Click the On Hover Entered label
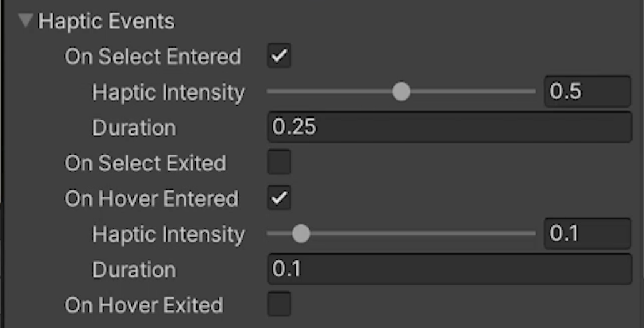This screenshot has height=328, width=644. pos(151,199)
